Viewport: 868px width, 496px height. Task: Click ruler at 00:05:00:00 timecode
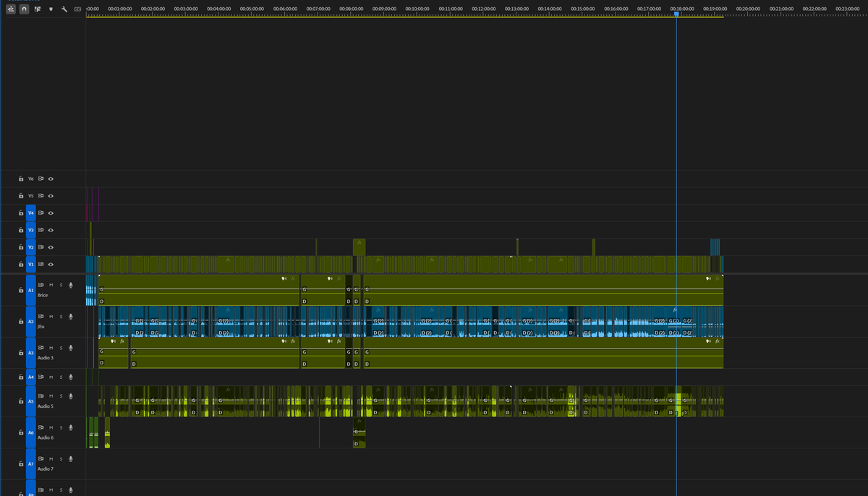(x=252, y=9)
